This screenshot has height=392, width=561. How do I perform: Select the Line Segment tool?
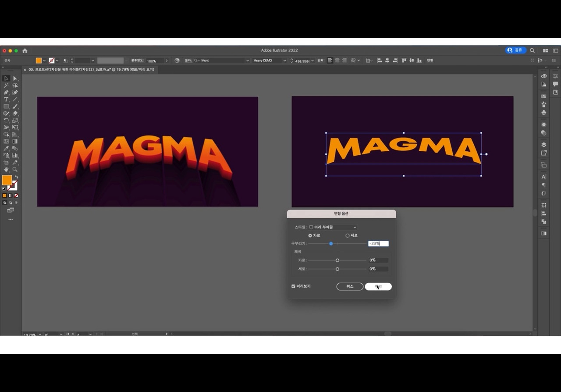coord(15,100)
